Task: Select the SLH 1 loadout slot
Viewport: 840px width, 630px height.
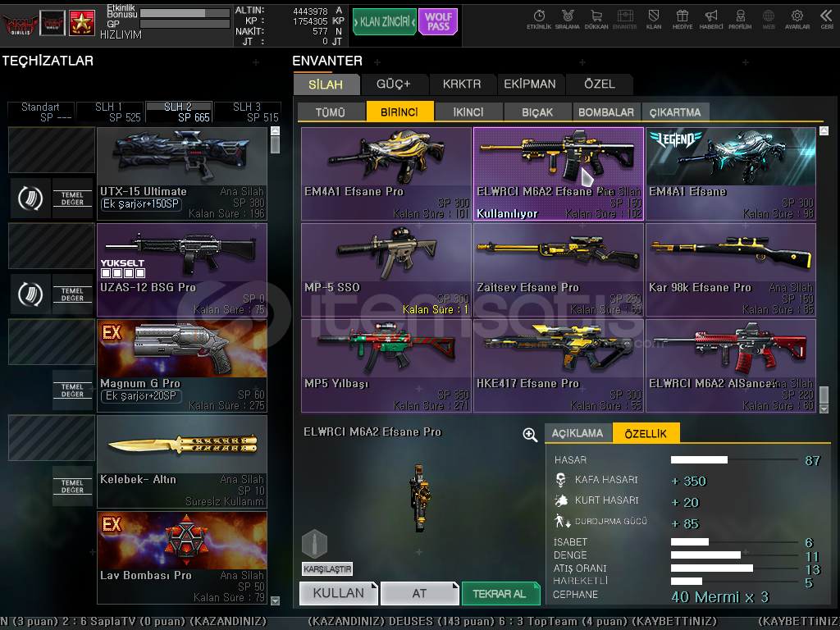Action: coord(110,112)
